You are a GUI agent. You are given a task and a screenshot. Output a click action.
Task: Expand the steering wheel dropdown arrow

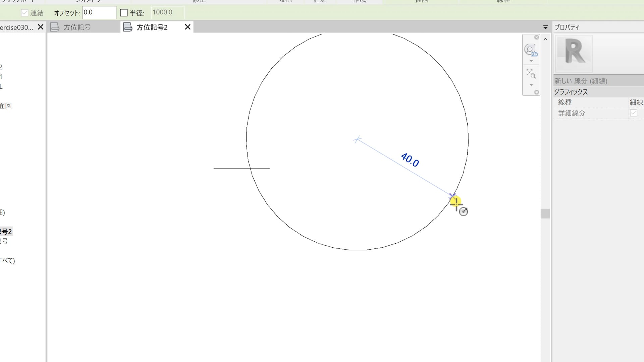(531, 61)
